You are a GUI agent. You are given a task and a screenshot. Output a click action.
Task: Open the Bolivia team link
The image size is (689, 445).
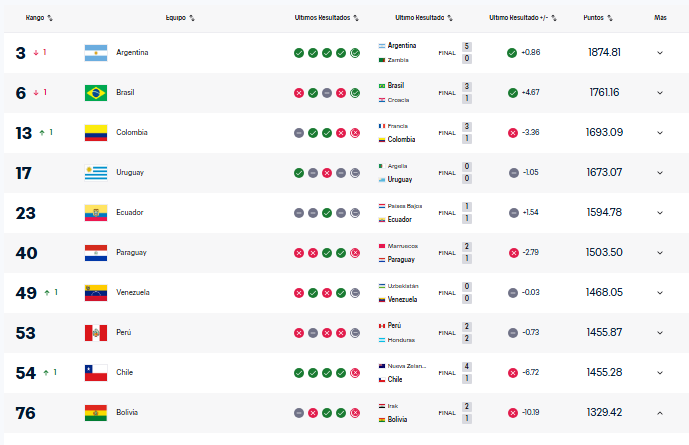127,412
